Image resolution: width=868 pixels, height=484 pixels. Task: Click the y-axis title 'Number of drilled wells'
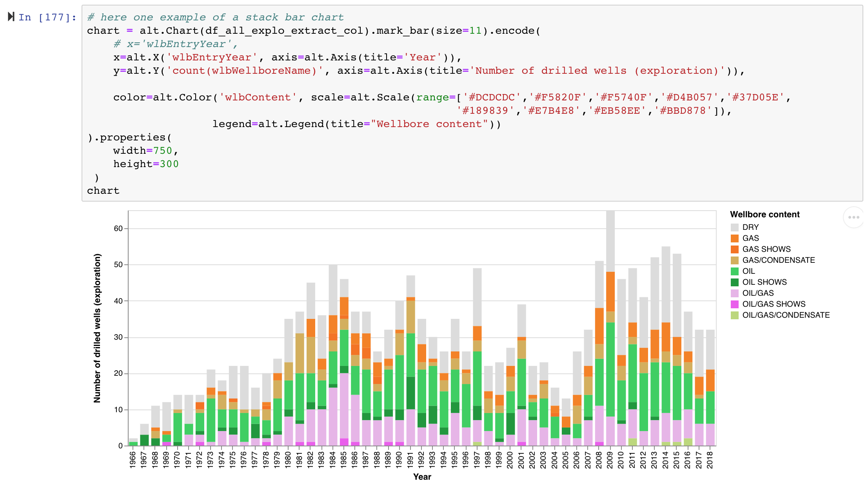97,328
